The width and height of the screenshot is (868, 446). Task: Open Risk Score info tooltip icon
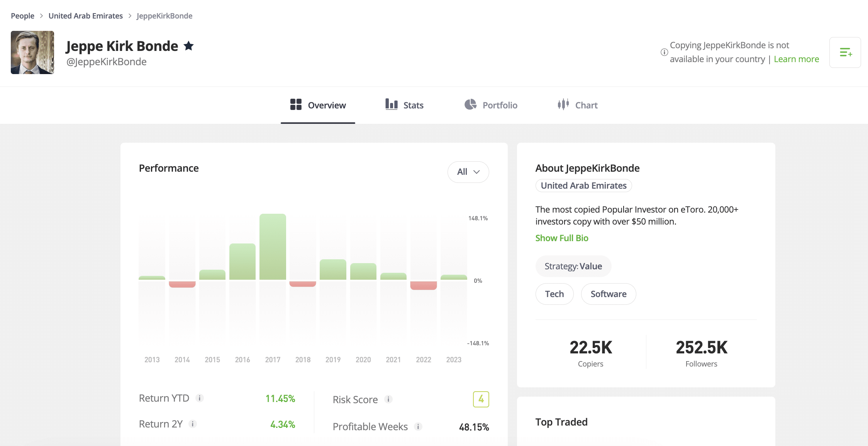pos(388,399)
